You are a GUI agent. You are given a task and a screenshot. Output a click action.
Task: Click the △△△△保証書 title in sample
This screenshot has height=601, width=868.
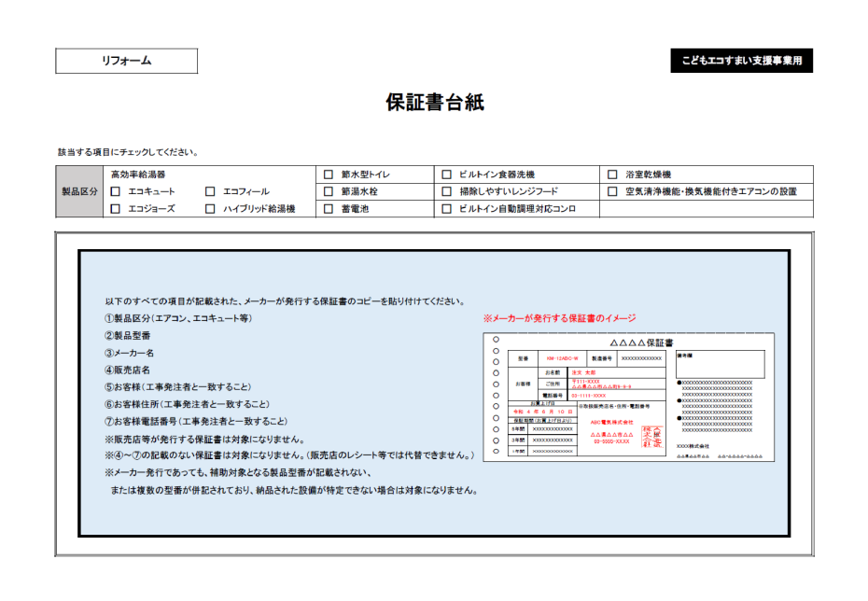tap(641, 342)
